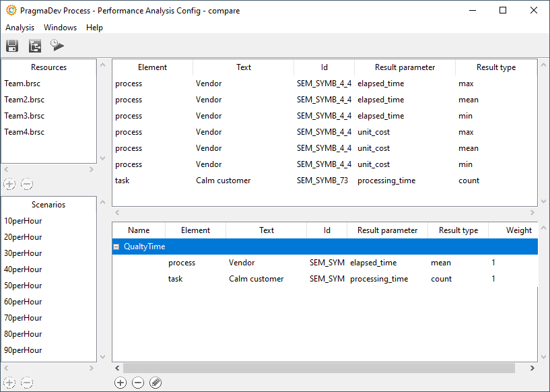
Task: Click the Result parameter column header in top table
Action: pos(405,67)
